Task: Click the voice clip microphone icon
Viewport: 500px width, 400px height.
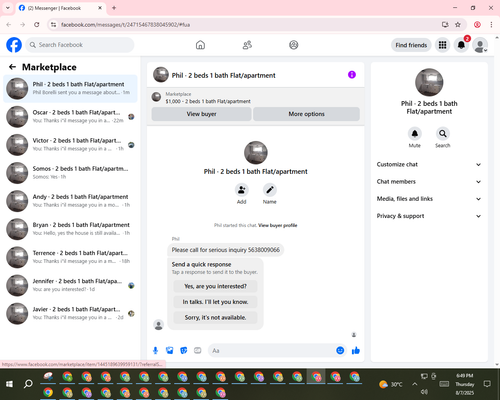Action: tap(155, 350)
